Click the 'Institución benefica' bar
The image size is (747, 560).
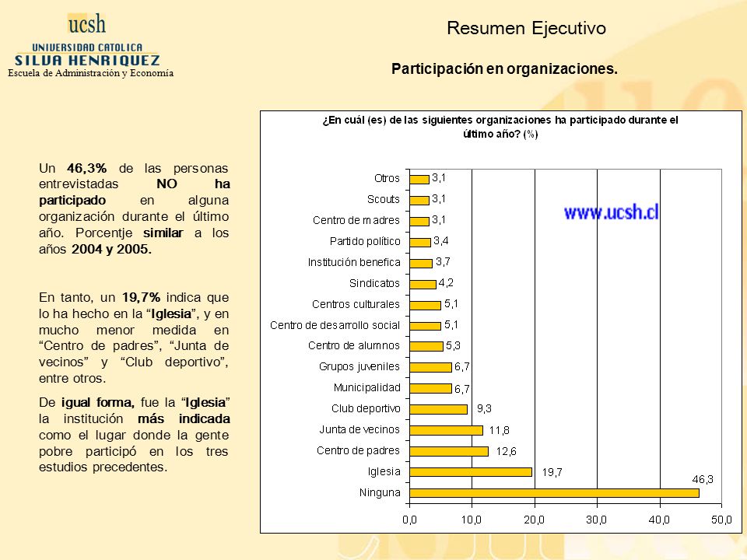click(x=421, y=263)
